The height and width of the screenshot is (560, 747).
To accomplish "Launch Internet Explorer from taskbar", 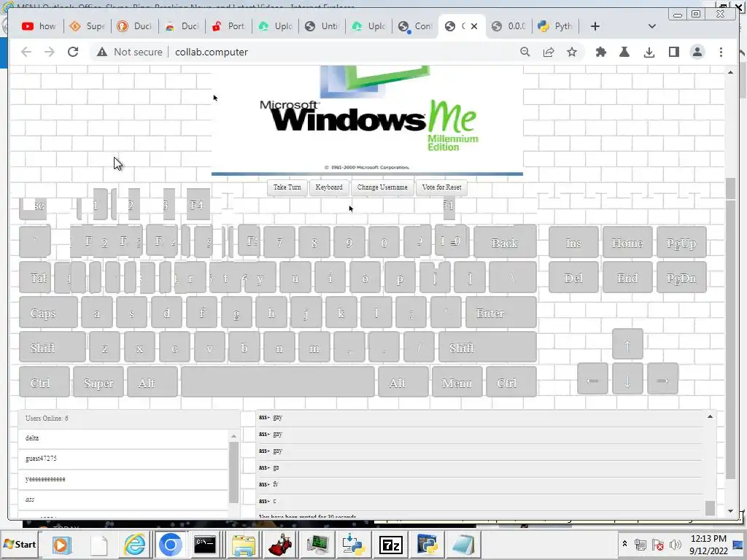I will tap(134, 544).
